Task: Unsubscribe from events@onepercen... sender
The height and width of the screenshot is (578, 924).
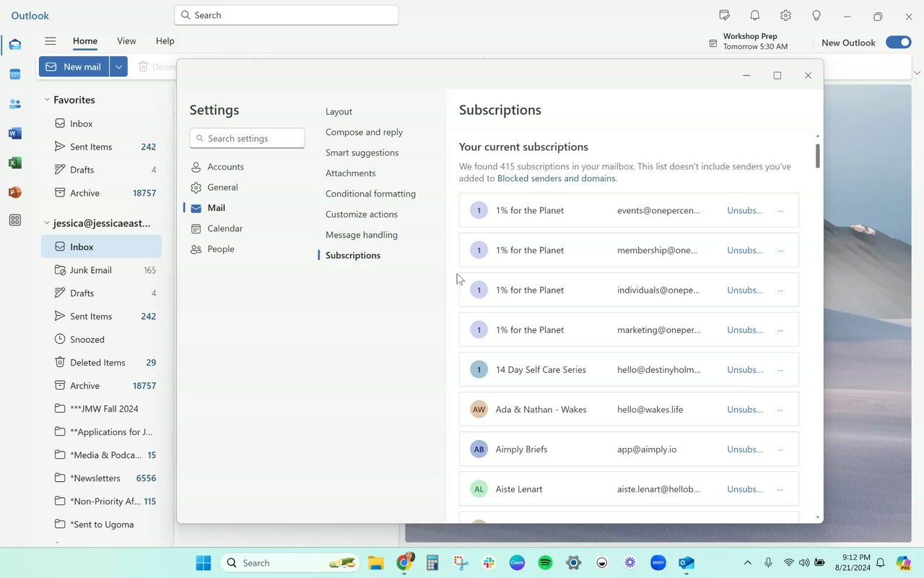Action: coord(745,211)
